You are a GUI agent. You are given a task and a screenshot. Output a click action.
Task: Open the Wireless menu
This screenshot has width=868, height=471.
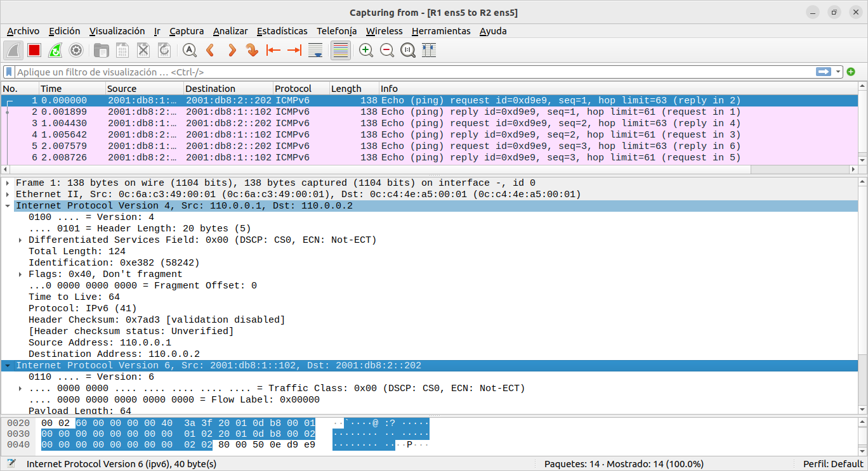point(384,31)
